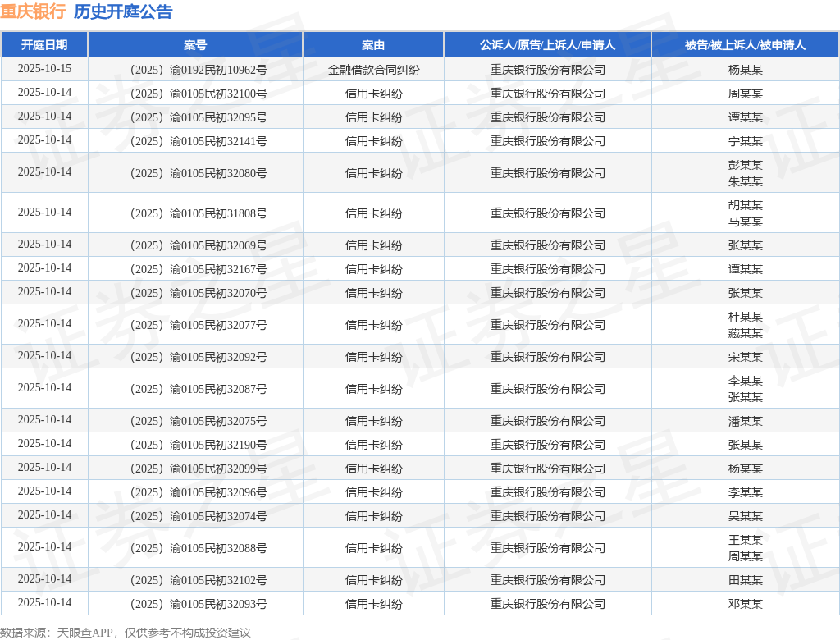Click case number 渝0105民初32075号

click(218, 421)
